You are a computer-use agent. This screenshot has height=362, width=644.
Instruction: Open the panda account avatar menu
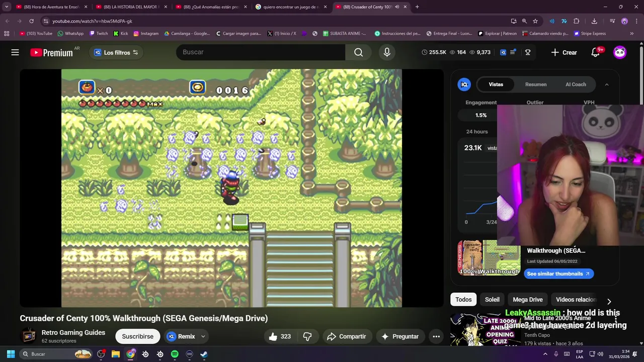click(x=620, y=52)
